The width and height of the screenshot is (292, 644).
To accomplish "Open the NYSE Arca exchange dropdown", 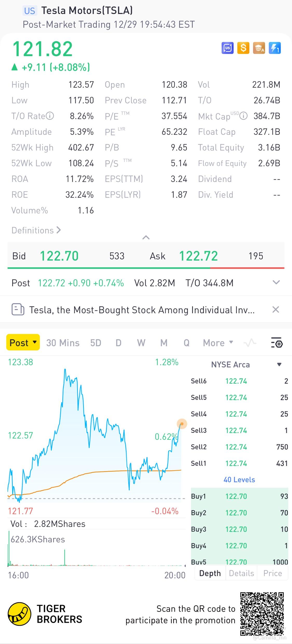I will click(279, 364).
